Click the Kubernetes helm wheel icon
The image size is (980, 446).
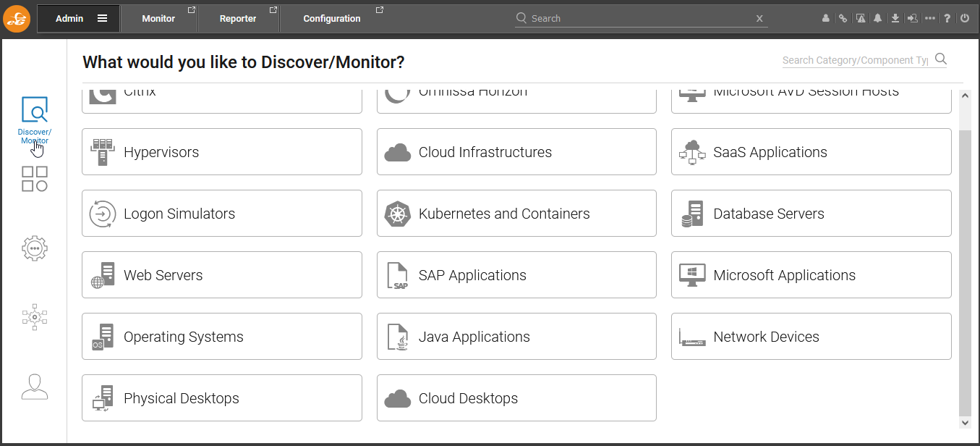pos(398,214)
